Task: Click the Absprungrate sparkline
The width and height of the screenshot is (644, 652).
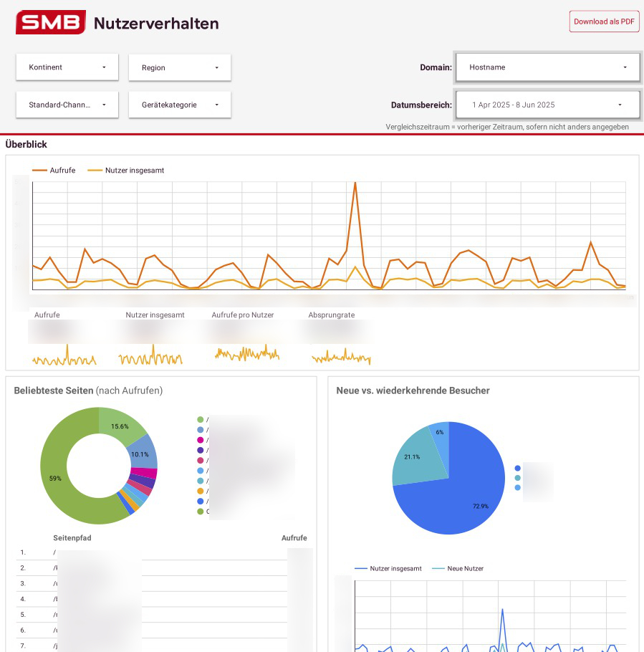Action: [341, 354]
